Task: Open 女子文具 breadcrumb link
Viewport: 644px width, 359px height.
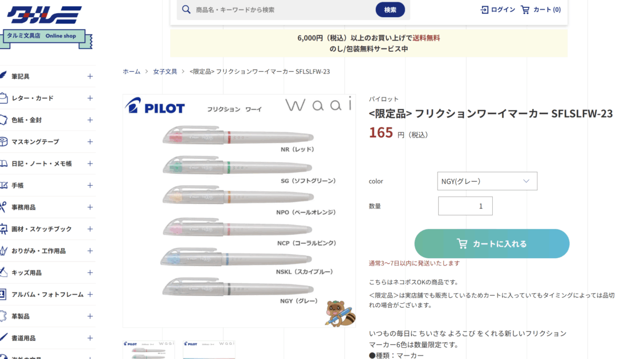Action: pos(165,71)
